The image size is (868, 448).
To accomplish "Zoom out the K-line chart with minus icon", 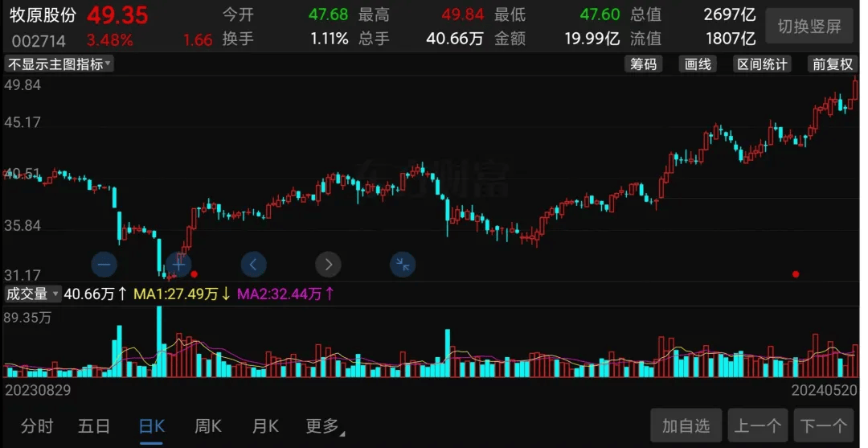I will click(x=104, y=264).
